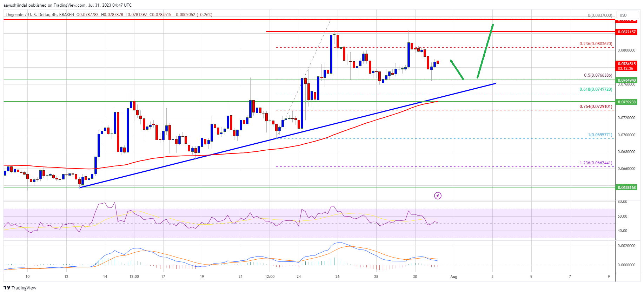Click the 0.764 (0.0729101) Fibonacci label
Viewport: 644px width, 294px height.
pos(596,107)
